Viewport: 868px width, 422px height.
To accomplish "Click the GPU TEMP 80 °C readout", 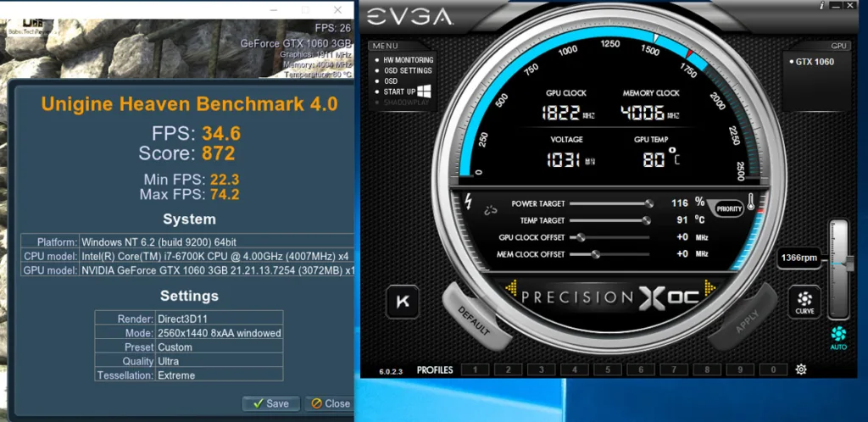I will [x=661, y=158].
